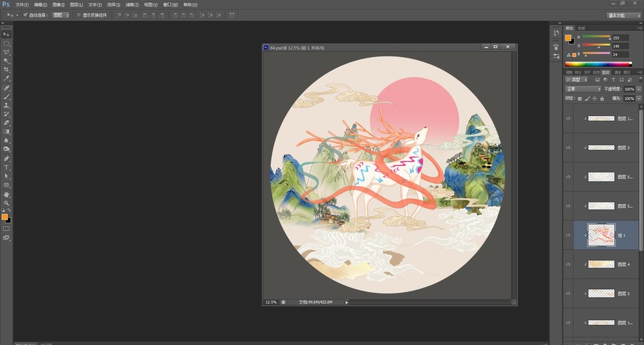The image size is (644, 345).
Task: Select the Hand tool
Action: coord(6,195)
